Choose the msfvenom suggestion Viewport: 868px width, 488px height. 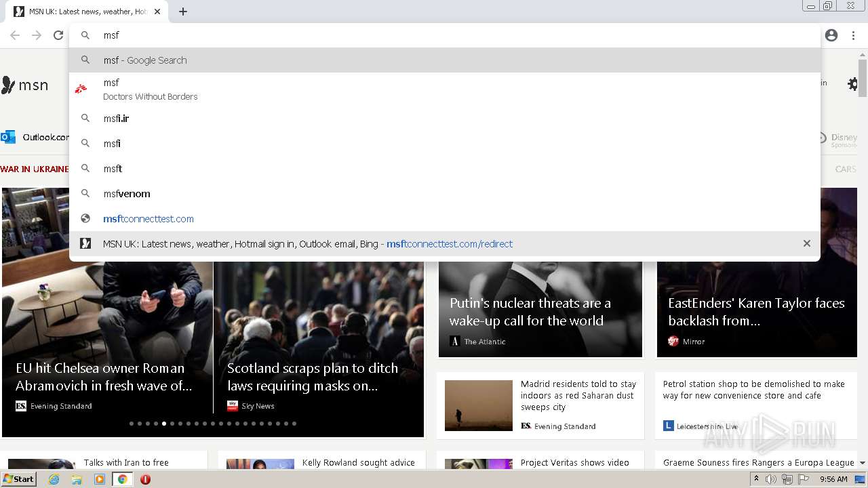[445, 193]
